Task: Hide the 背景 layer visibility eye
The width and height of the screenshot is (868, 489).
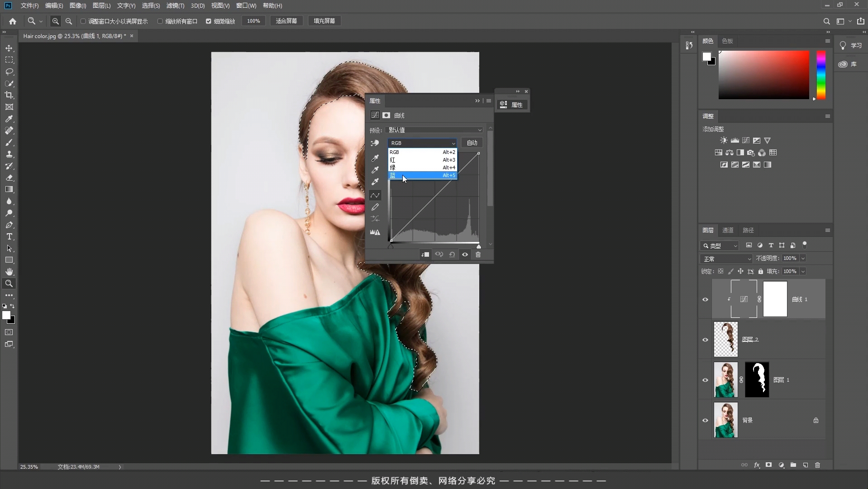Action: 705,420
